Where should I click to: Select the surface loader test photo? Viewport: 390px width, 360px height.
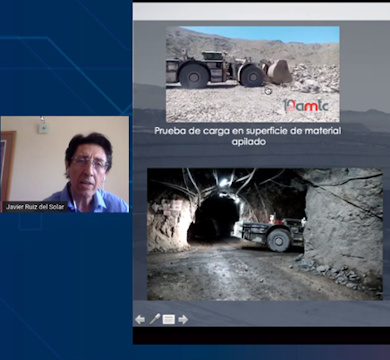click(x=253, y=74)
